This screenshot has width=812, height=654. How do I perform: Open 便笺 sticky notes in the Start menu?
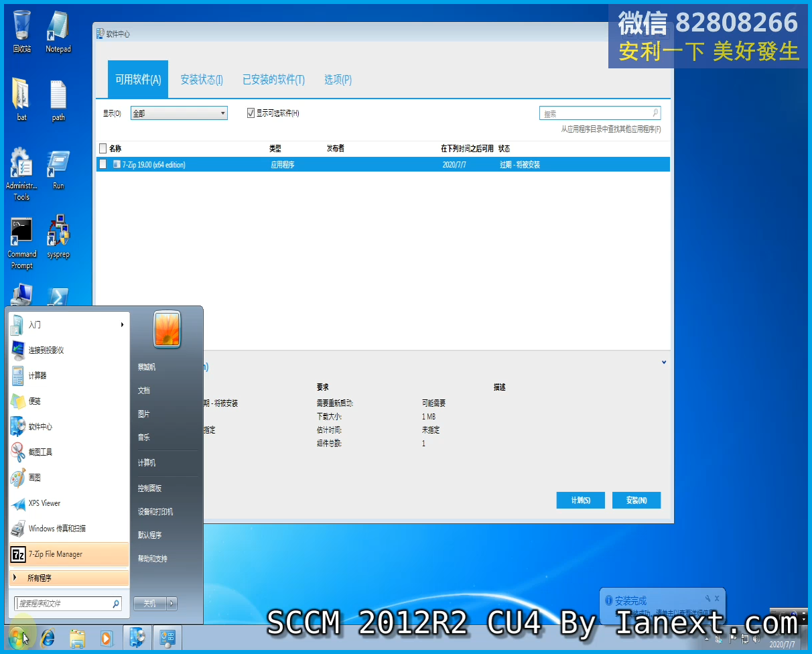pyautogui.click(x=68, y=401)
